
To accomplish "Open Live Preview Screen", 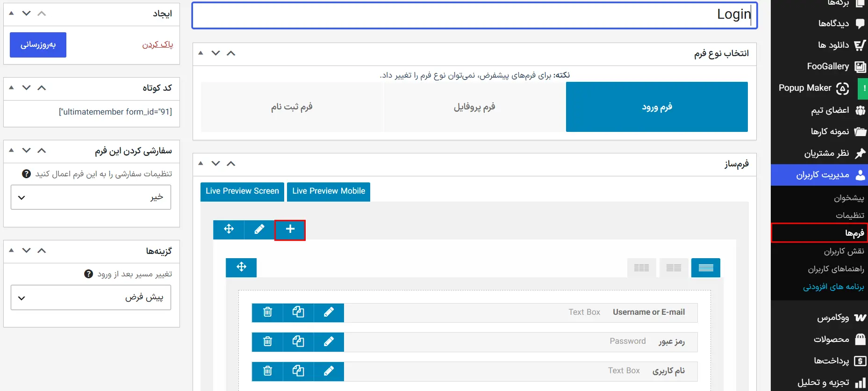I will coord(242,192).
